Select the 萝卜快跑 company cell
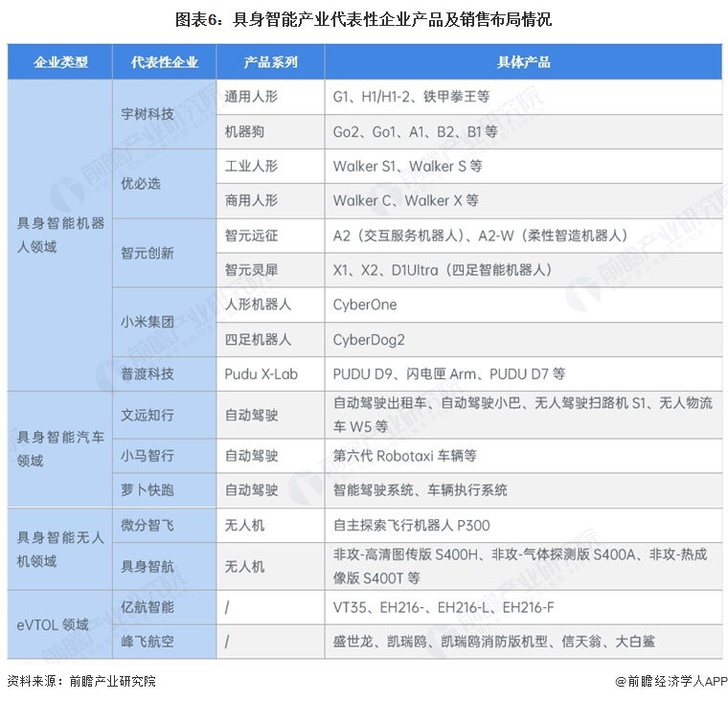The height and width of the screenshot is (701, 728). (165, 489)
